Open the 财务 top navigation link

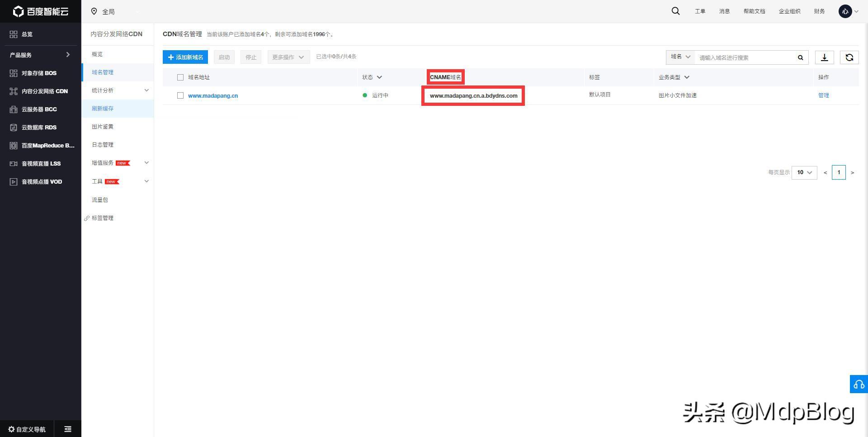pos(819,11)
